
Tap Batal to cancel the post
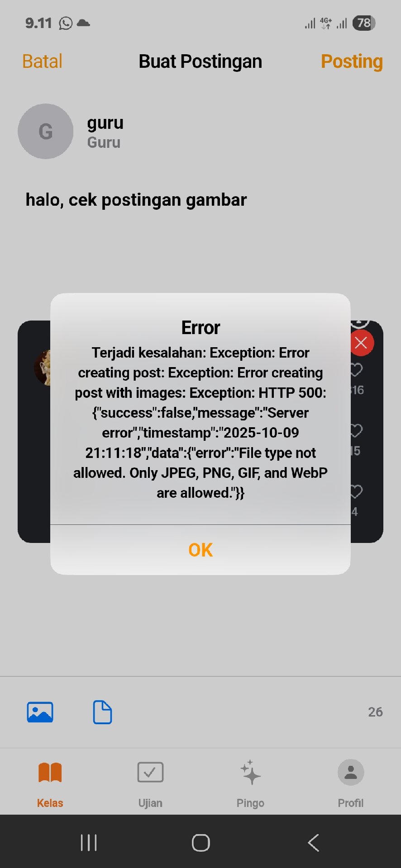pos(42,61)
